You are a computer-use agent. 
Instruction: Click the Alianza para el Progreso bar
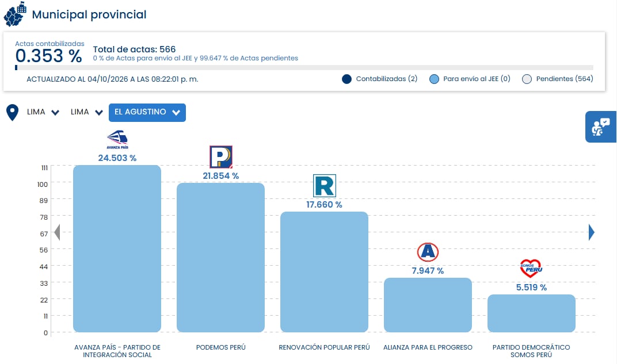coord(428,305)
